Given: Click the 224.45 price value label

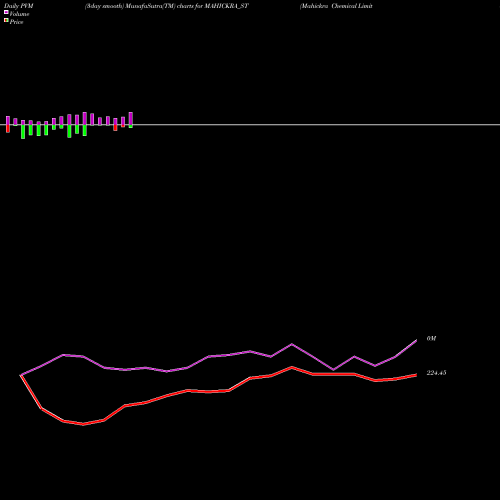Looking at the screenshot, I should [436, 373].
